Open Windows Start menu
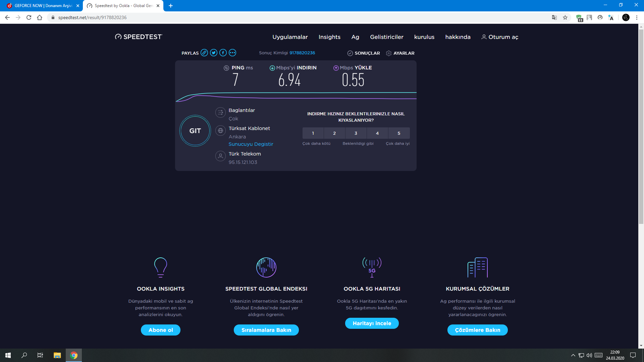 tap(8, 355)
